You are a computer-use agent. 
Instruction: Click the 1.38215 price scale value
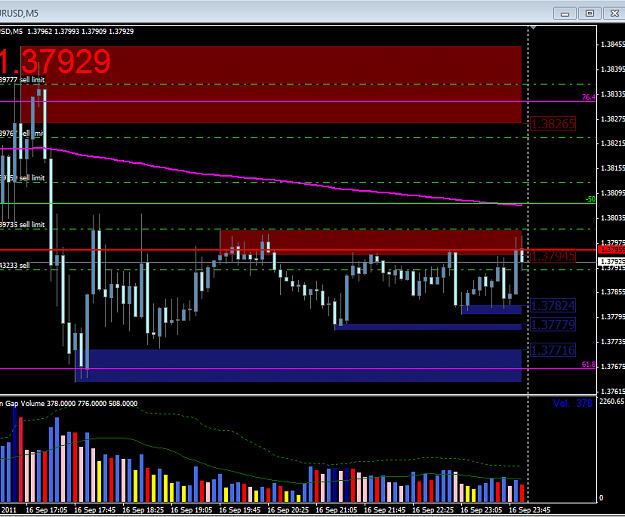[x=612, y=143]
